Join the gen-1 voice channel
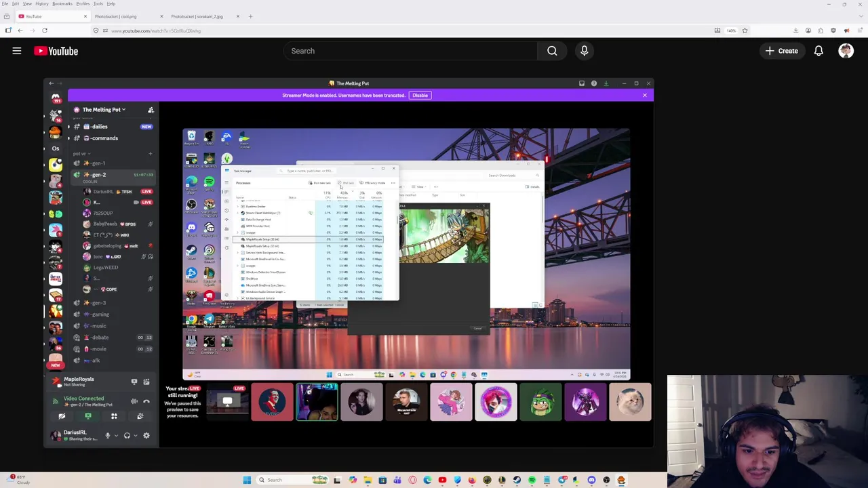The width and height of the screenshot is (868, 488). point(113,163)
